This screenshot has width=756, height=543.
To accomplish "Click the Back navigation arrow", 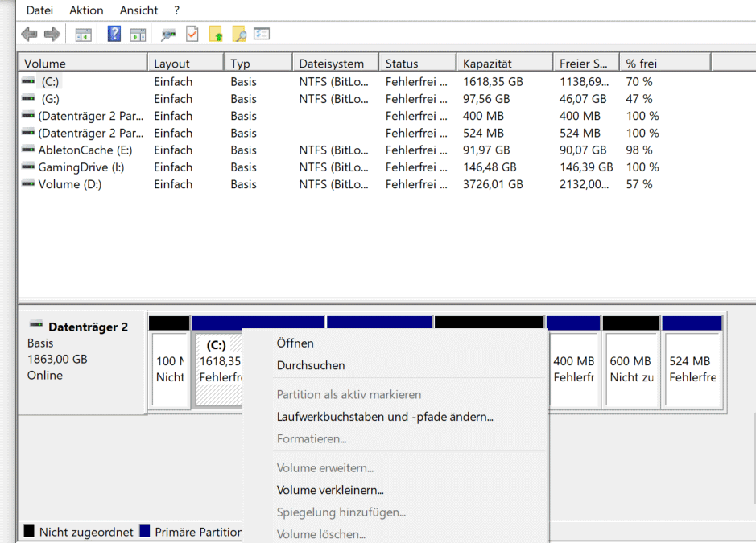I will point(28,33).
